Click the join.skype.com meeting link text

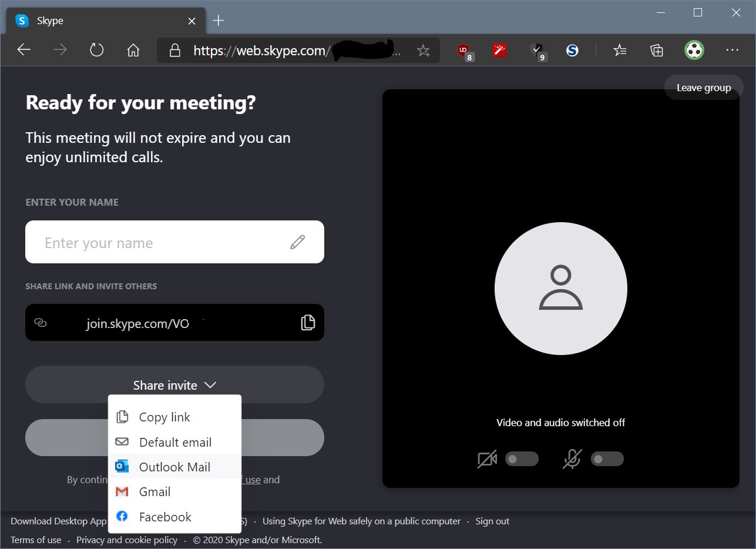click(x=138, y=323)
